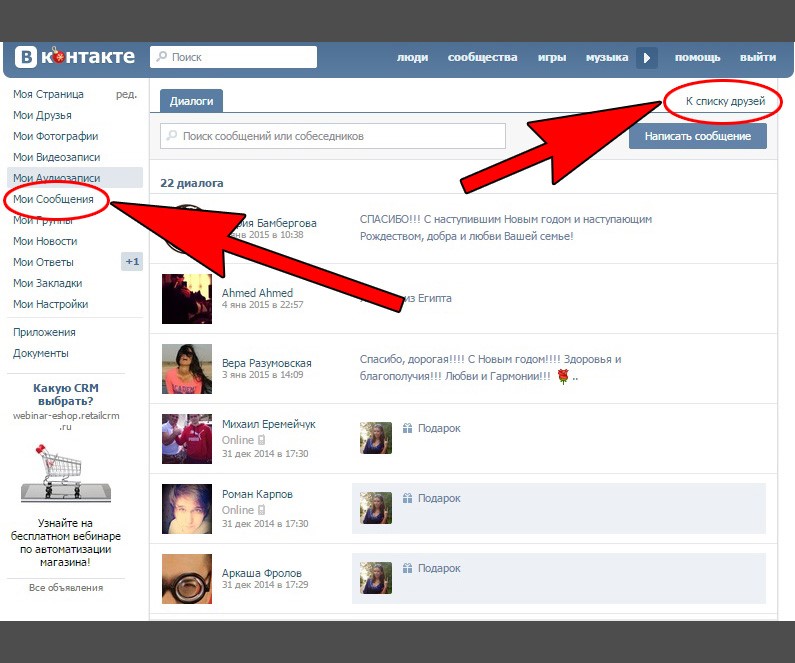Screen dimensions: 795x663
Task: Click the VKontakte logo icon
Action: (26, 57)
